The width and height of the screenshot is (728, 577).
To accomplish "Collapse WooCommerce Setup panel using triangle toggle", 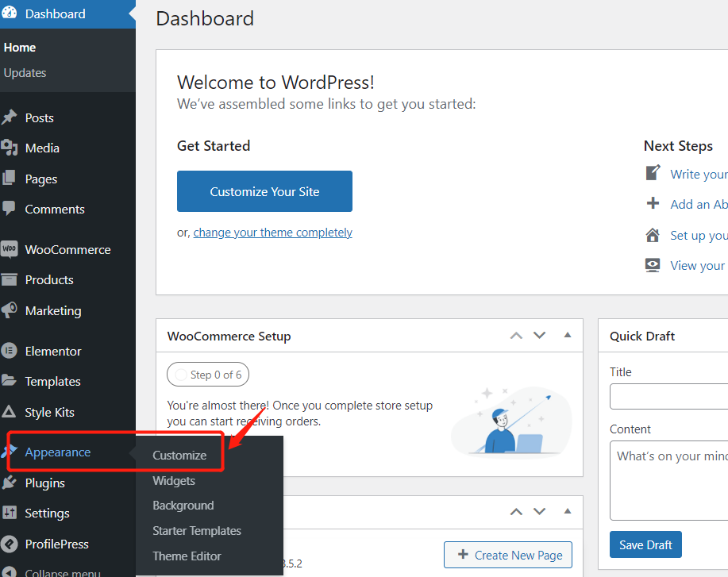I will pyautogui.click(x=568, y=335).
